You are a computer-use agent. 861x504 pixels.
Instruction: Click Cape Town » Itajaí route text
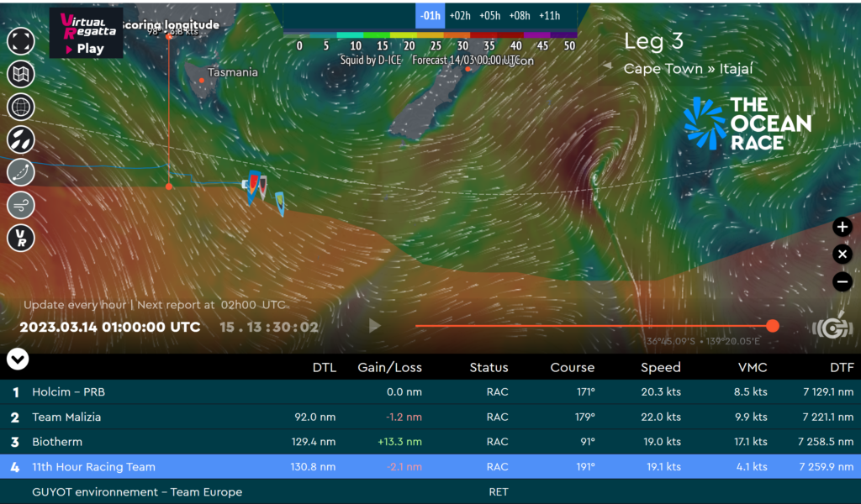point(688,69)
